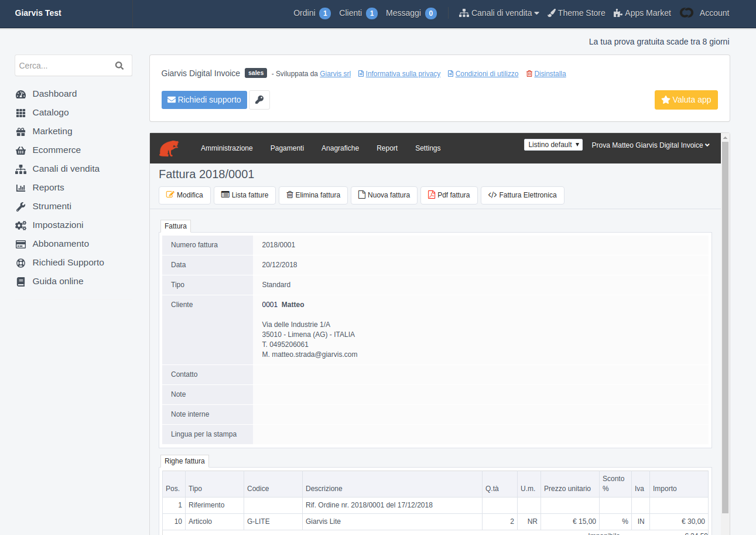Click the Cerca search field

pos(73,66)
